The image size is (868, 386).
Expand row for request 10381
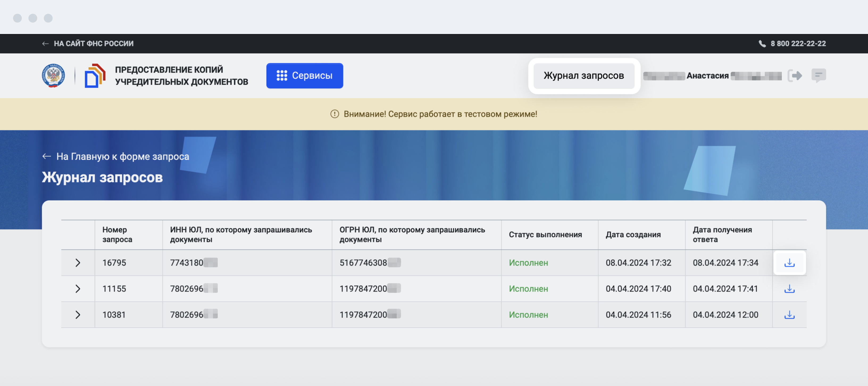pyautogui.click(x=77, y=314)
